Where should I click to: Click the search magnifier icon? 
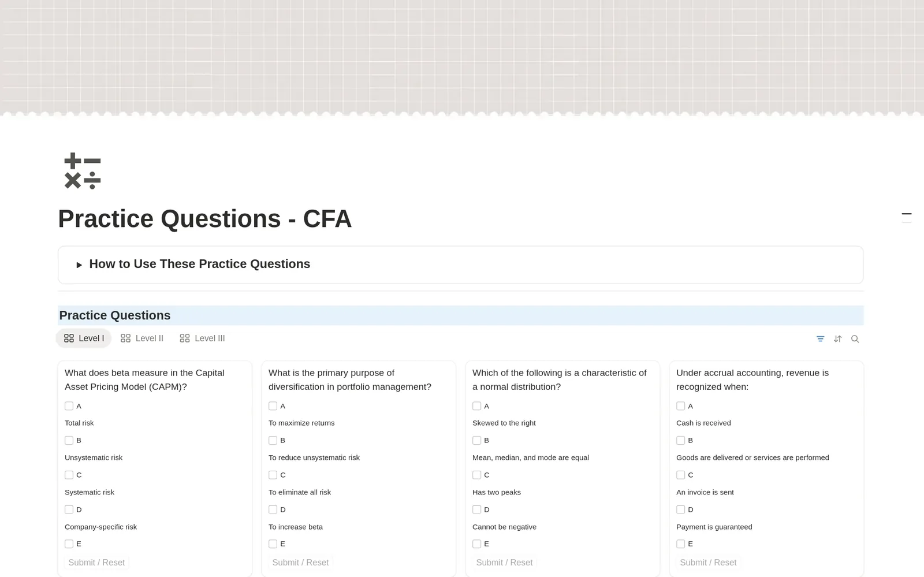tap(855, 339)
